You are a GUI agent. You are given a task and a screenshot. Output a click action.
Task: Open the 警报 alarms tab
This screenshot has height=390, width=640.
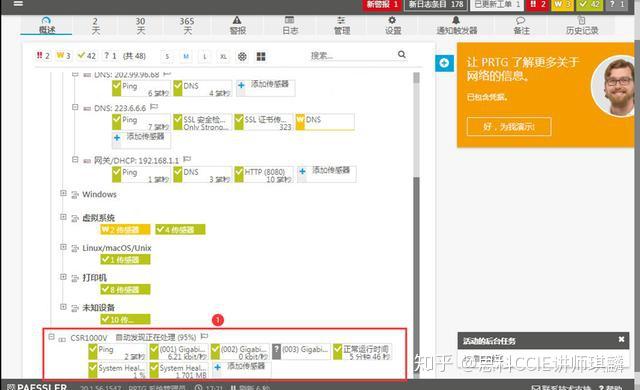(x=237, y=26)
